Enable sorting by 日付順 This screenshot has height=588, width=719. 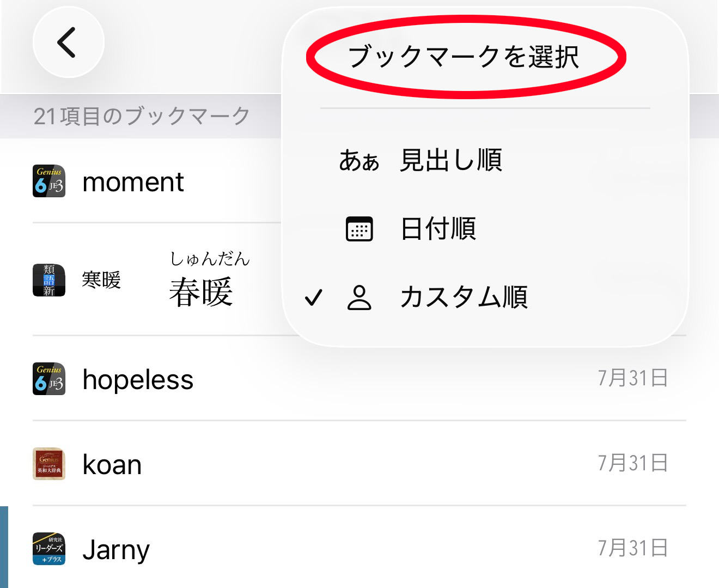coord(438,229)
